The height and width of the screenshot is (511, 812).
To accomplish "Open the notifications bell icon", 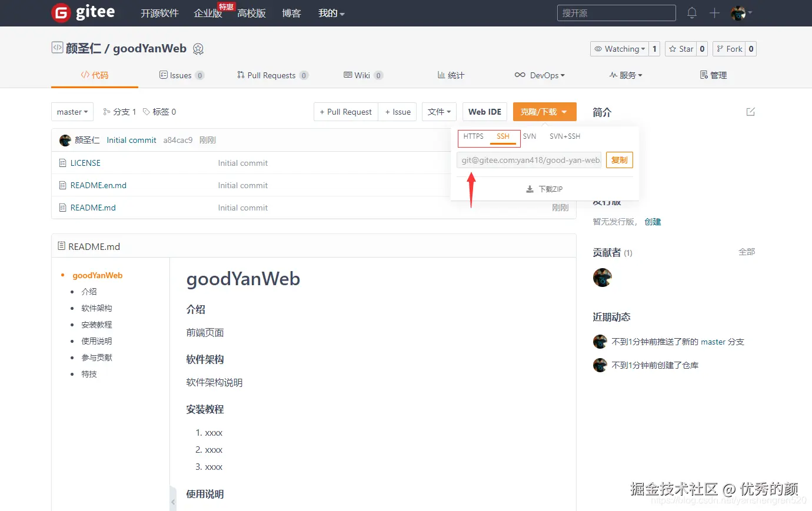I will tap(692, 13).
